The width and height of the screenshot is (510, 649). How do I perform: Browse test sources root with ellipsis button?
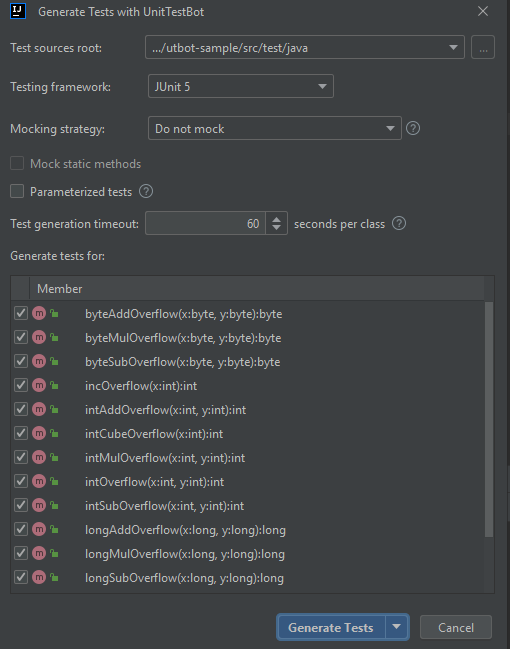tap(483, 47)
